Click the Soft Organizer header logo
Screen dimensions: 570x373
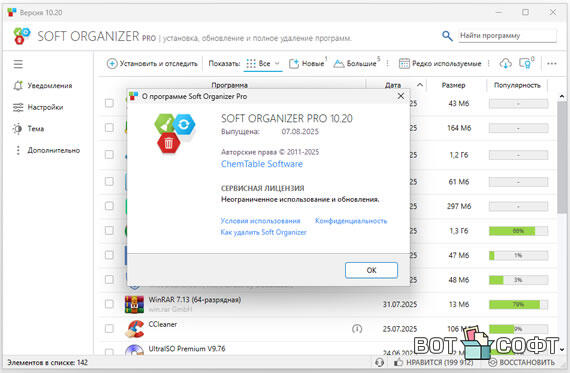pos(22,36)
